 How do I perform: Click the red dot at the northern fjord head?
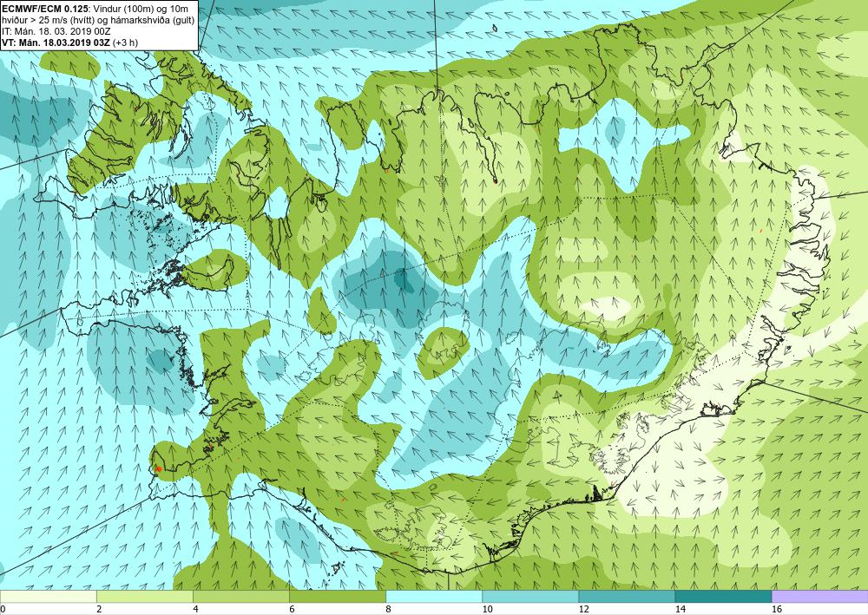pos(495,180)
